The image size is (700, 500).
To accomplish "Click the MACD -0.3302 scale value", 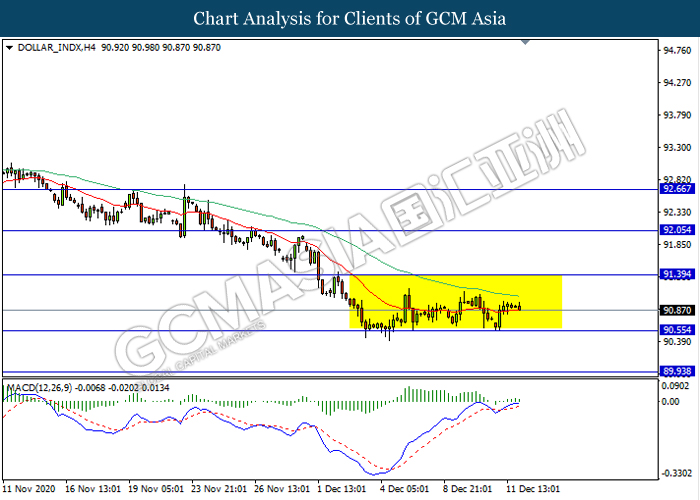I will (x=677, y=473).
